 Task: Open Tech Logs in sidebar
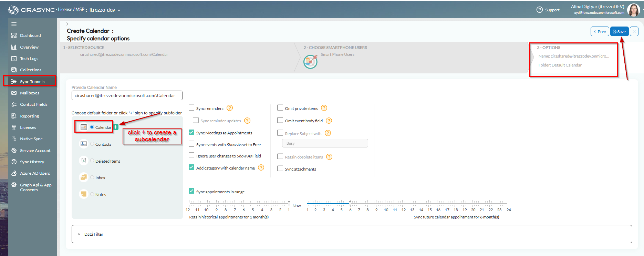tap(29, 59)
